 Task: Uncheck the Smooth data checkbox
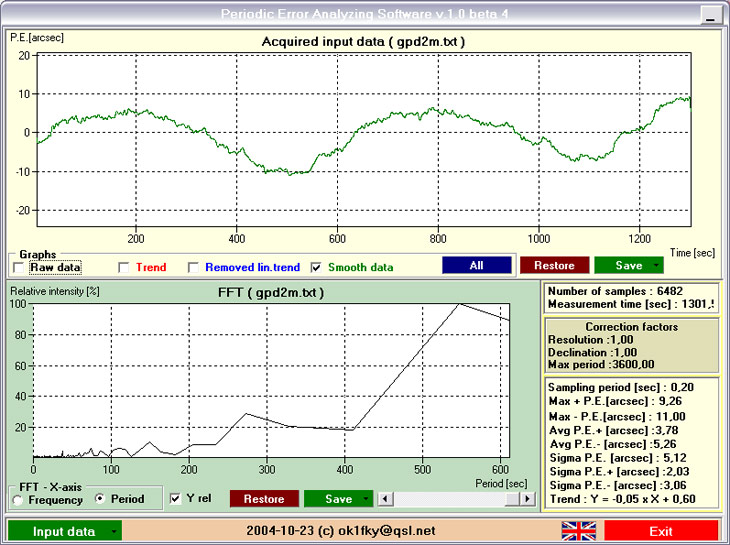pos(316,268)
